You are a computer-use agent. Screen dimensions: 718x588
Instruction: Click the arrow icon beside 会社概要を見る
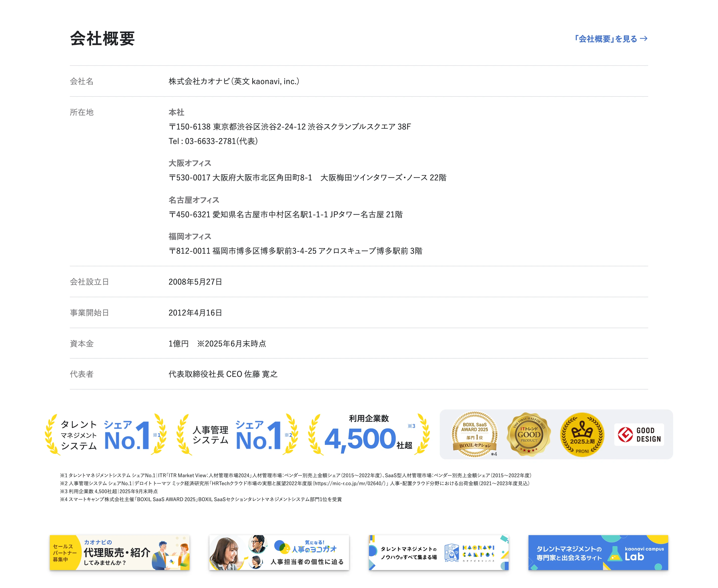click(644, 39)
